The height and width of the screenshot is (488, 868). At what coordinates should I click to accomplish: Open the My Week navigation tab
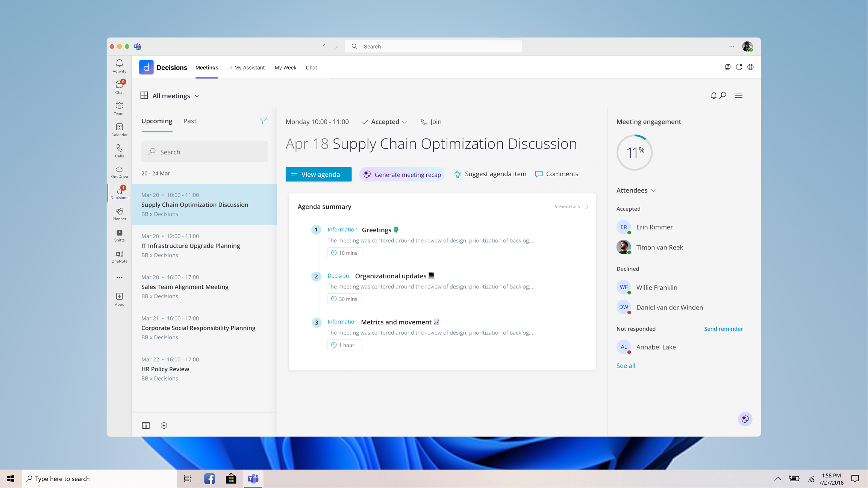pyautogui.click(x=285, y=68)
